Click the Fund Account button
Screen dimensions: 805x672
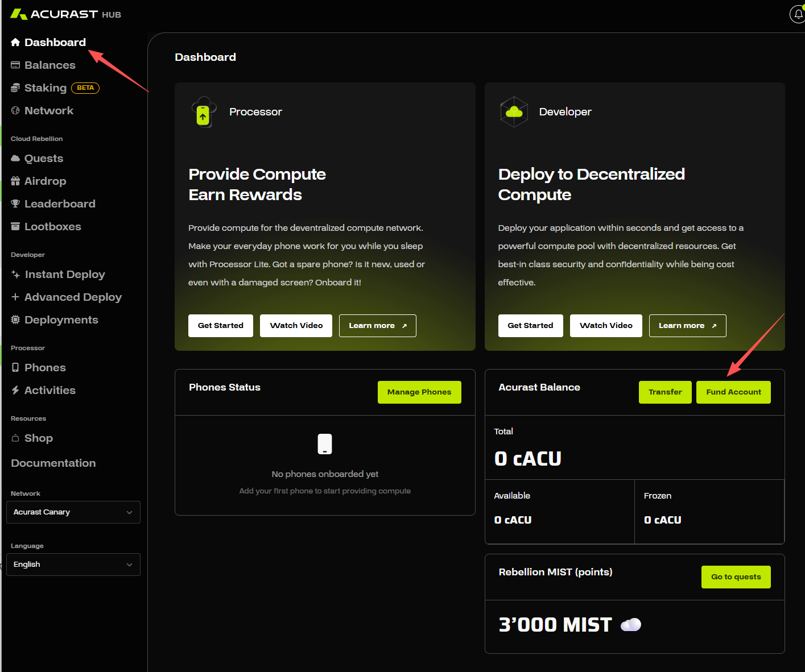click(733, 392)
